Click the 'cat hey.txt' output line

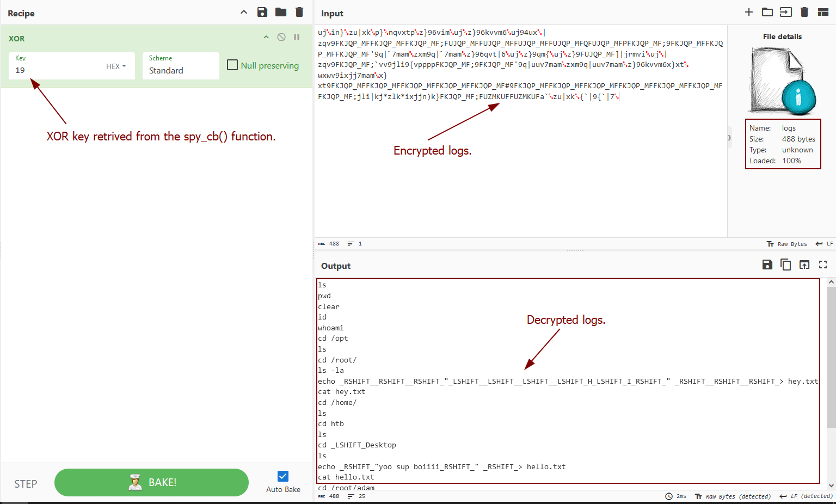tap(342, 392)
